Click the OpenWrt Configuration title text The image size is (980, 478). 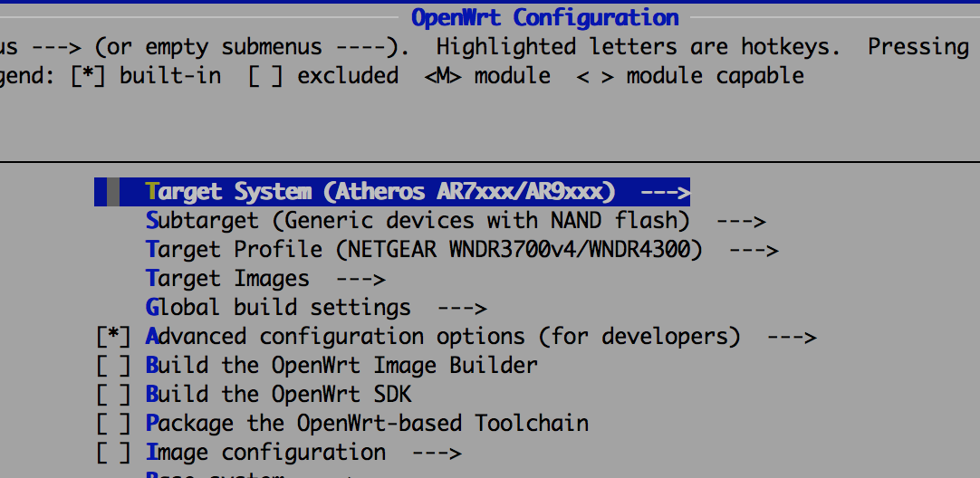545,17
